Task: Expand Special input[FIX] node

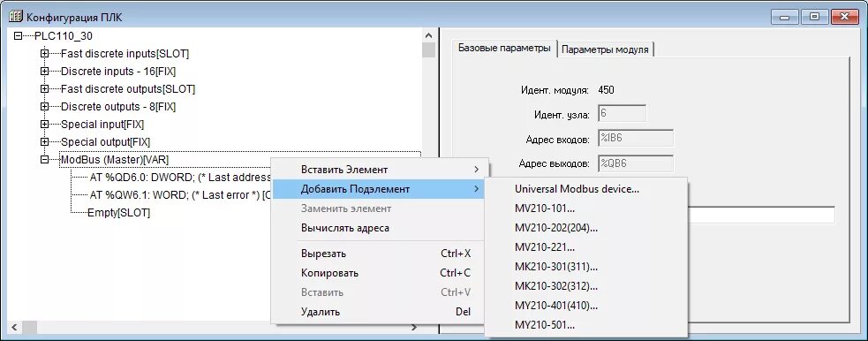Action: point(44,125)
